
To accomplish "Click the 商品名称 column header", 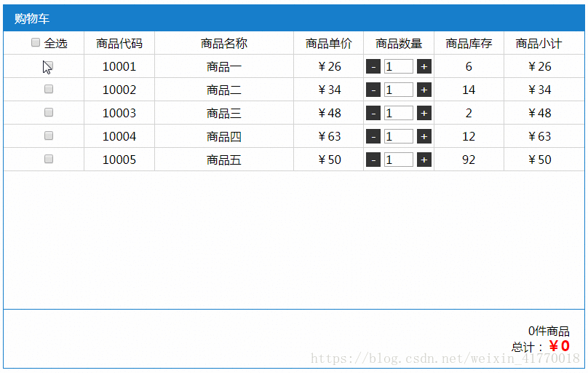I will click(x=224, y=44).
